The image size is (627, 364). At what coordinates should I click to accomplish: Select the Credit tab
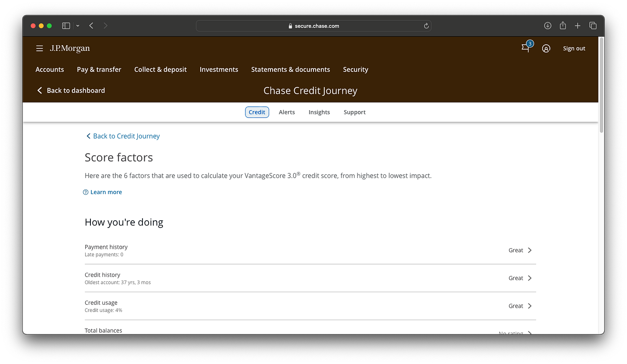[x=257, y=112]
